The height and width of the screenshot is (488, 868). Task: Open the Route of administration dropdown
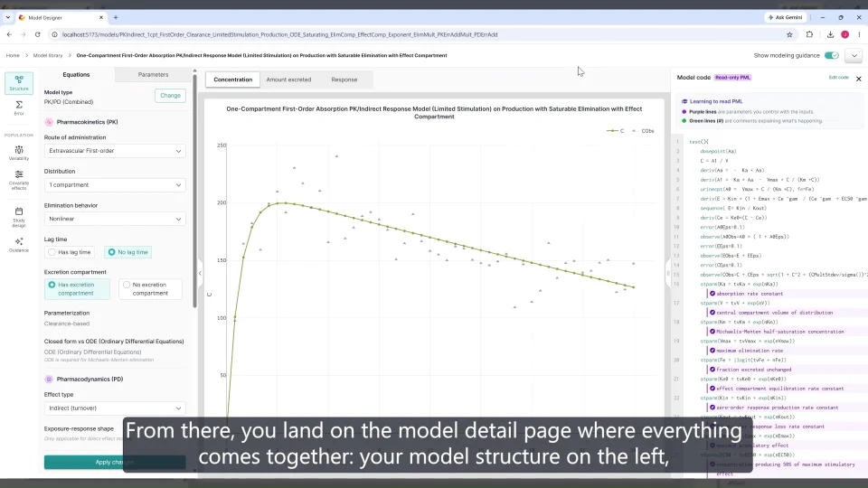[115, 151]
